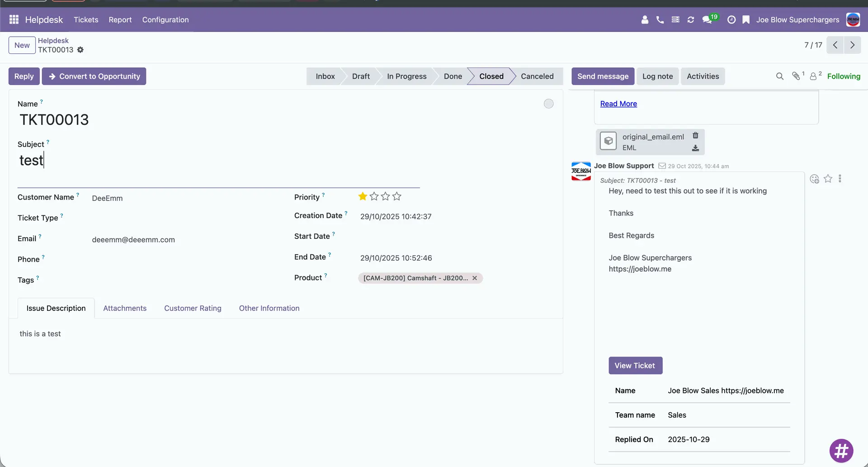Set ticket stage to Done
868x467 pixels.
point(453,76)
